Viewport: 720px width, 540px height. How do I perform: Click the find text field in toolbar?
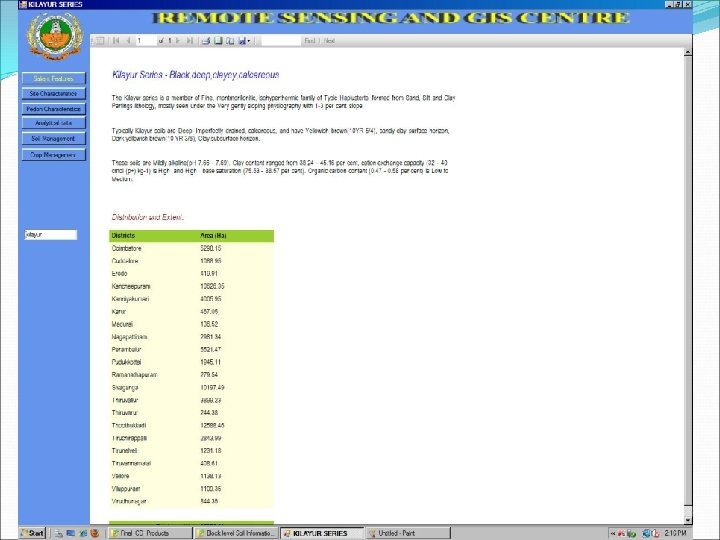click(x=281, y=41)
